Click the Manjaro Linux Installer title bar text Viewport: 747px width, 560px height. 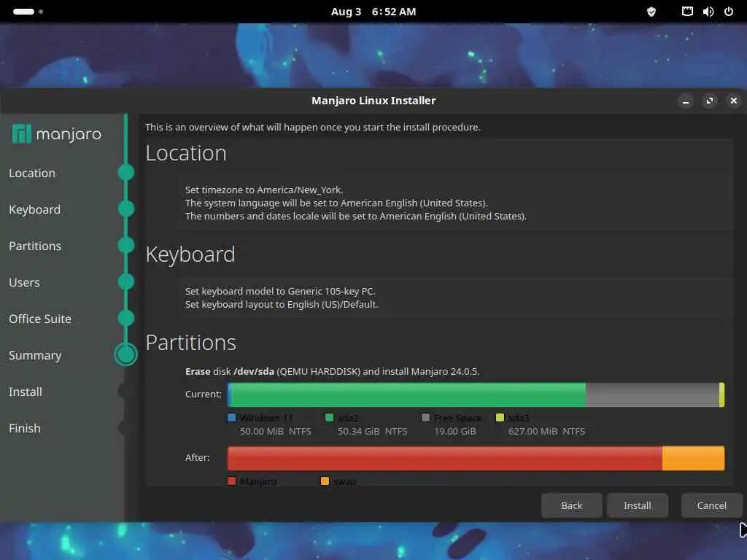tap(373, 101)
